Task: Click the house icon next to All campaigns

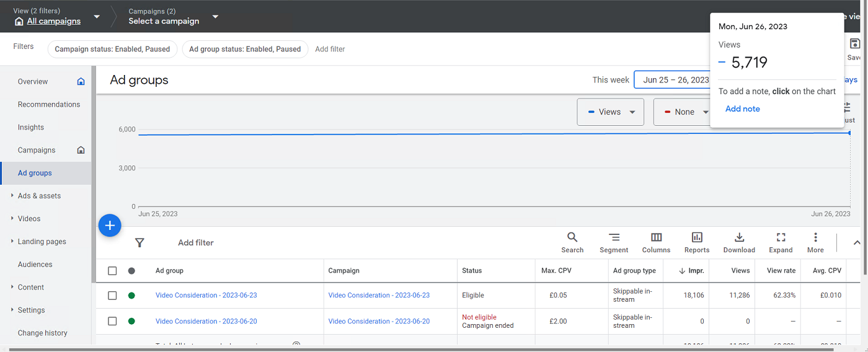Action: pos(19,22)
